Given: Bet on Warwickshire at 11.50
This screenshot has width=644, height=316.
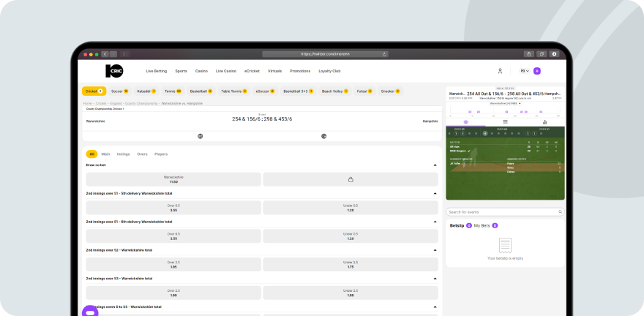Looking at the screenshot, I should 173,179.
